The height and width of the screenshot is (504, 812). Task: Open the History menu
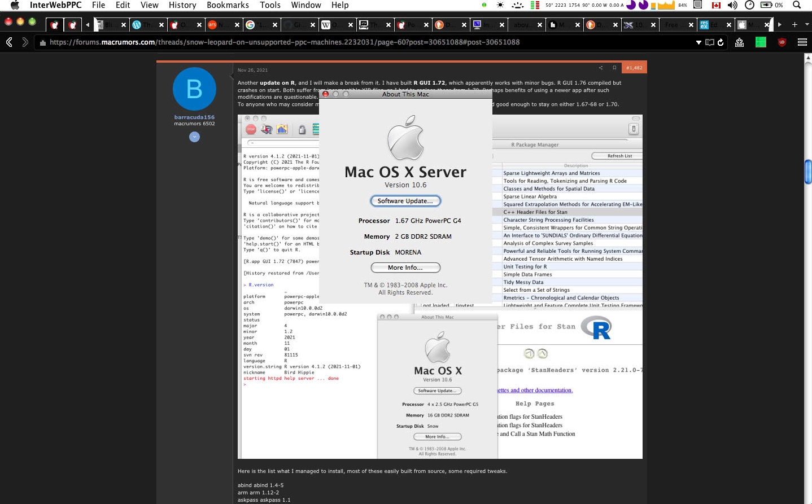[x=182, y=5]
